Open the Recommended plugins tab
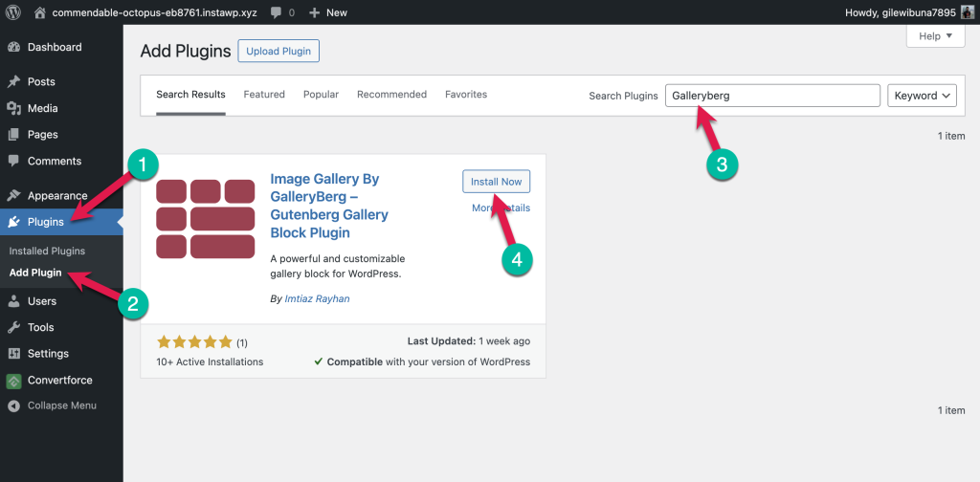Screen dimensions: 980x482 coord(391,95)
